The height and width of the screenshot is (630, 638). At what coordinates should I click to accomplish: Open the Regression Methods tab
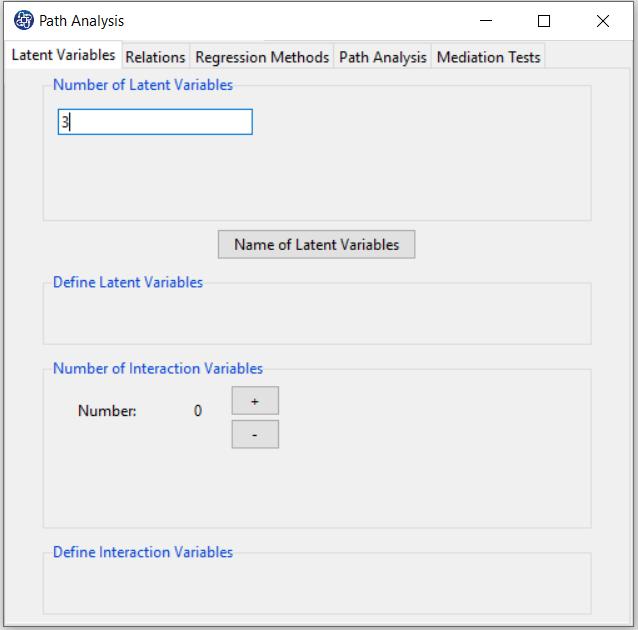click(262, 57)
